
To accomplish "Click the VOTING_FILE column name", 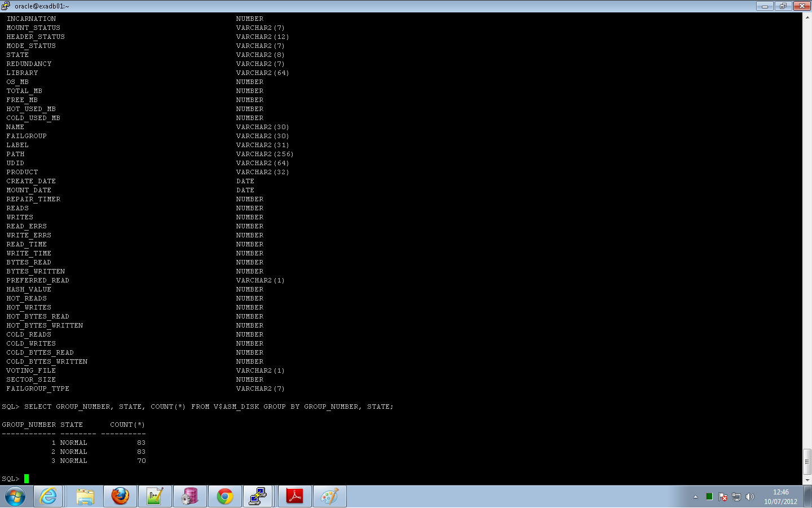I will (31, 370).
